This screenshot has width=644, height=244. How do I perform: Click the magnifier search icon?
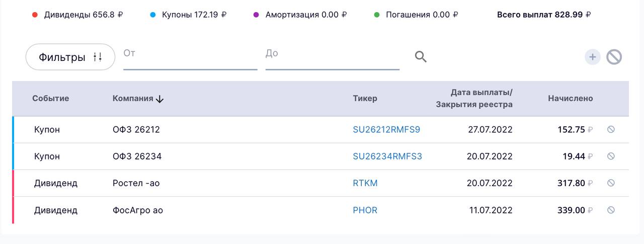(421, 57)
